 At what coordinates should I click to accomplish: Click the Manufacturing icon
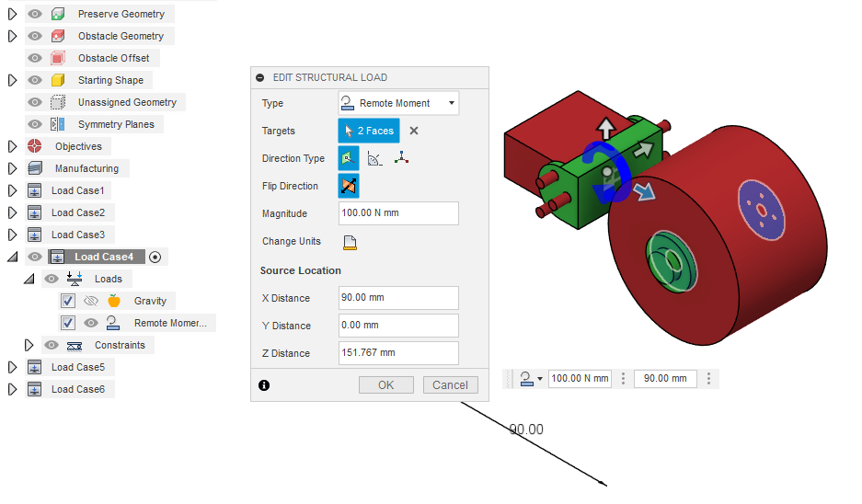coord(35,168)
